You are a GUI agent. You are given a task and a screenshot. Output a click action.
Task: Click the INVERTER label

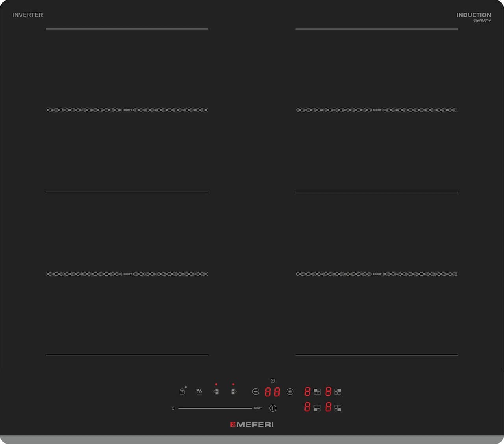(28, 15)
